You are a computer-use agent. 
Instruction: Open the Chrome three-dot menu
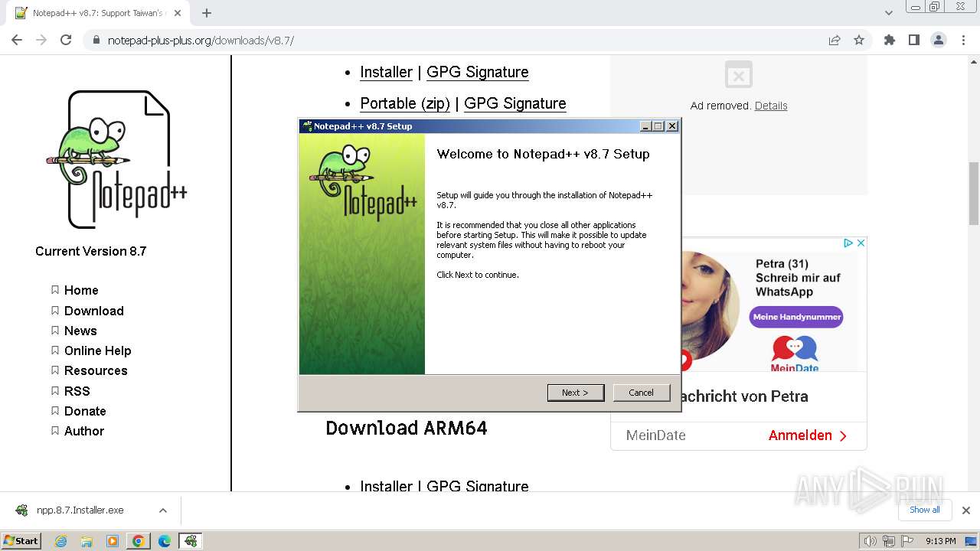(963, 40)
